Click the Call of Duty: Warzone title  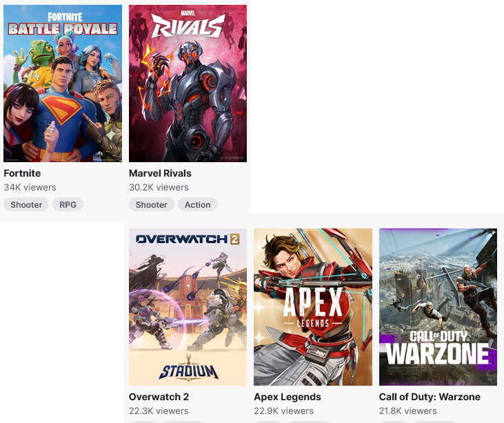click(430, 397)
